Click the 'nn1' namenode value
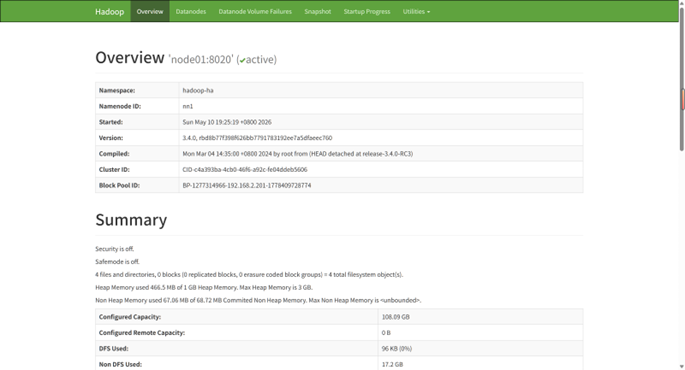Viewport: 685px width, 370px height. [187, 106]
